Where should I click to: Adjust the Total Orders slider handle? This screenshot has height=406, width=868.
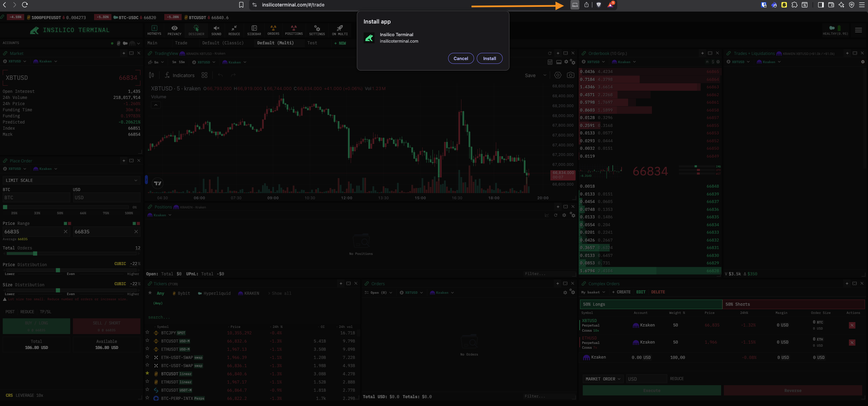point(35,254)
